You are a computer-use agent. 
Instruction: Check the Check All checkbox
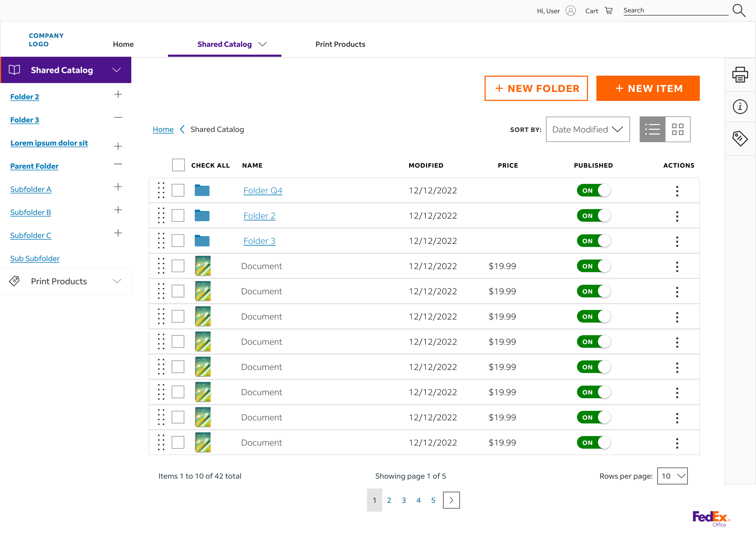[178, 165]
